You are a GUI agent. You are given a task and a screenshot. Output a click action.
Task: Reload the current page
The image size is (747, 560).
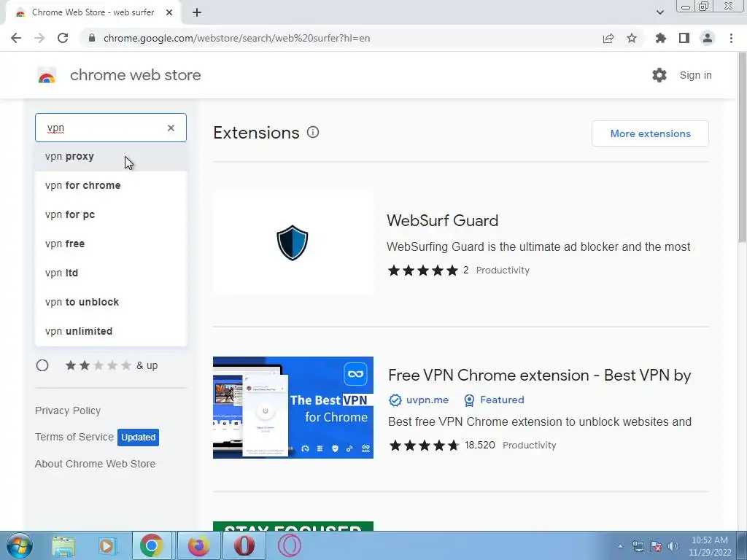[x=63, y=38]
